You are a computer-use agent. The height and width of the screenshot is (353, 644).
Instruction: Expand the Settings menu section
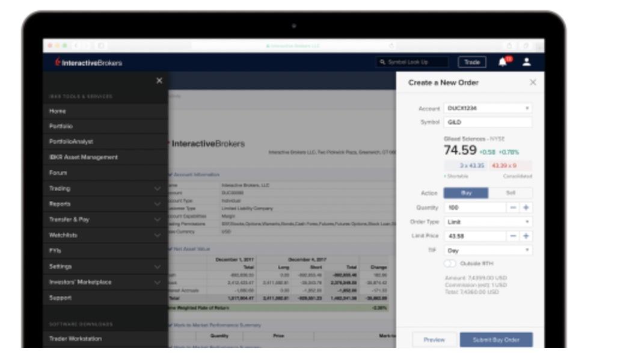click(105, 266)
